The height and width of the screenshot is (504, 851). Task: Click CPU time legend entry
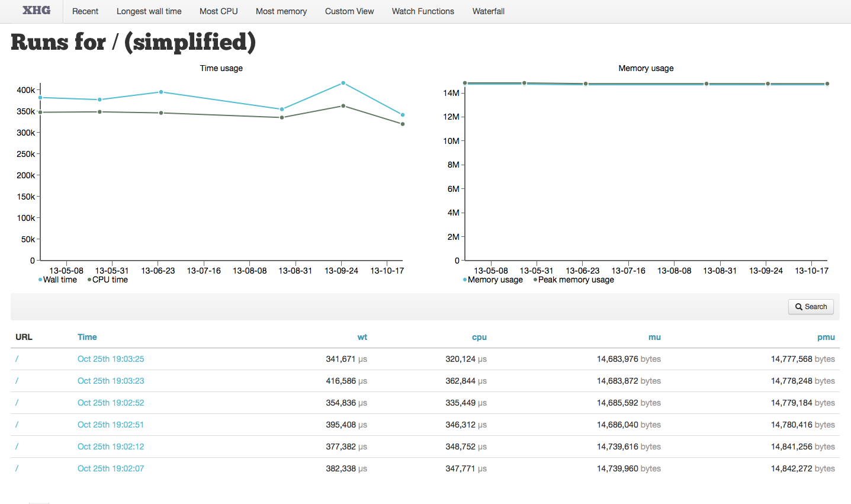[x=108, y=280]
